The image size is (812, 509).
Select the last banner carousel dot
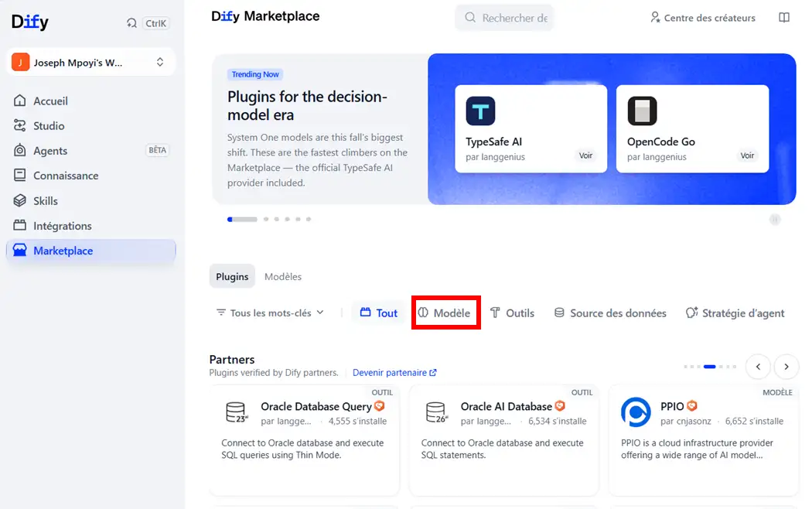pyautogui.click(x=309, y=220)
